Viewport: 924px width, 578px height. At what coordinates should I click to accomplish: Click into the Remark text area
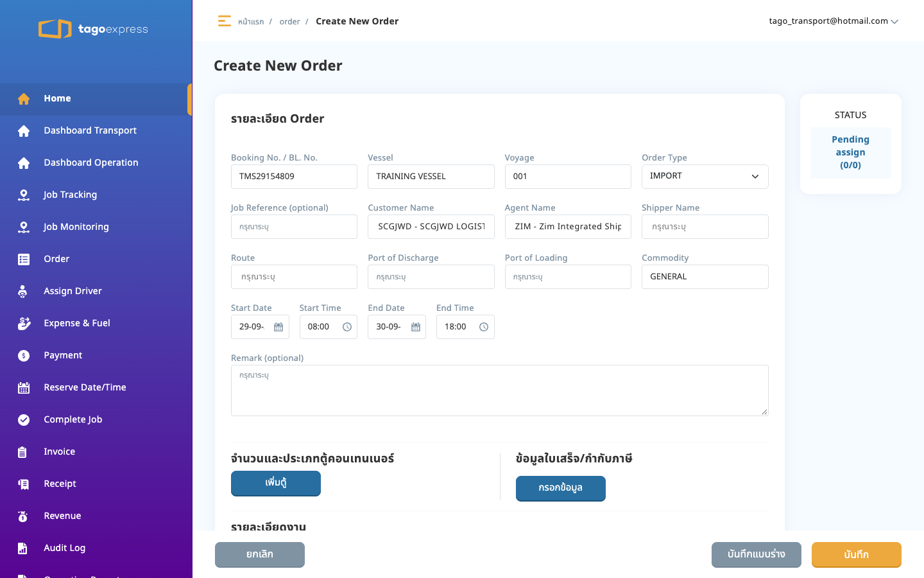tap(500, 390)
